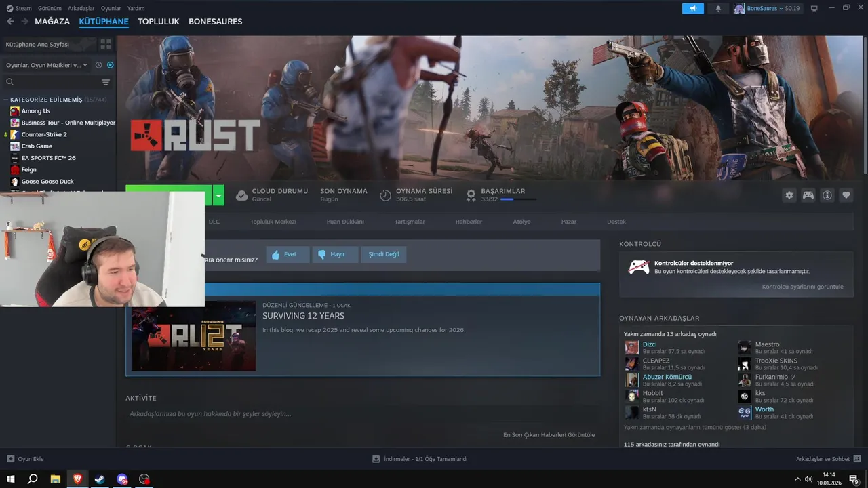Open Rust game settings gear icon
This screenshot has width=868, height=488.
[x=789, y=195]
